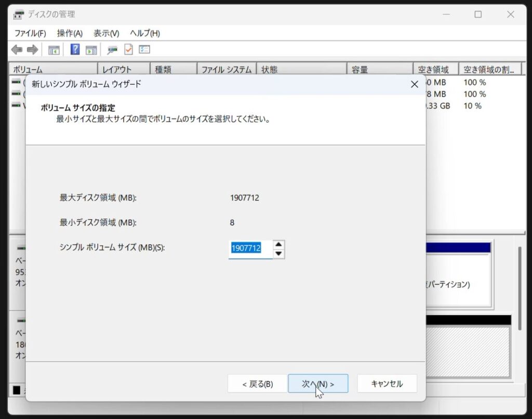The height and width of the screenshot is (419, 532).
Task: Open the ファイル(F) menu
Action: pos(30,33)
